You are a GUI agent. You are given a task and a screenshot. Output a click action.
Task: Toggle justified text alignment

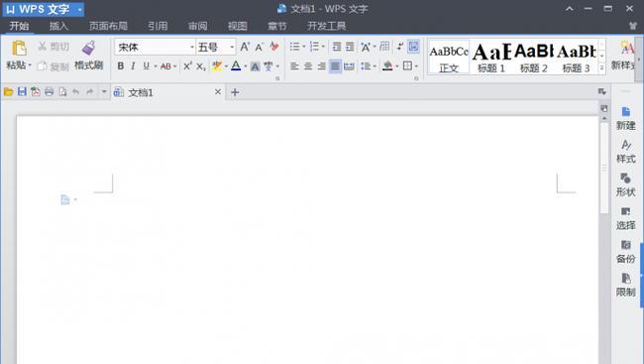click(x=335, y=65)
